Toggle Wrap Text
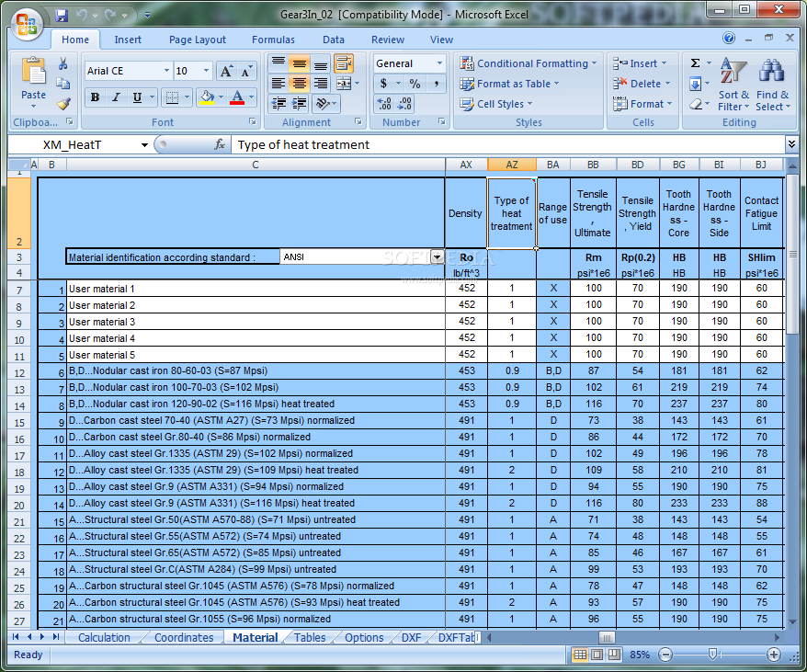This screenshot has width=807, height=672. click(343, 63)
